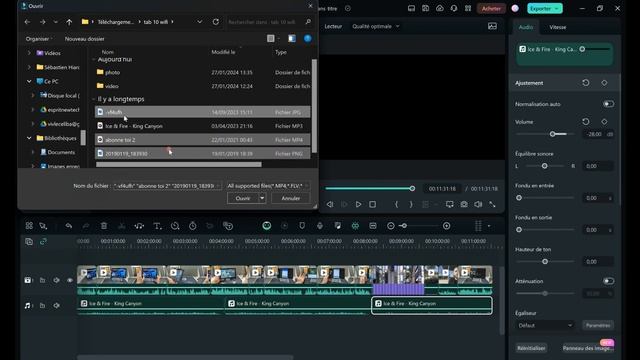Hide the video track with eye icon

[70, 280]
